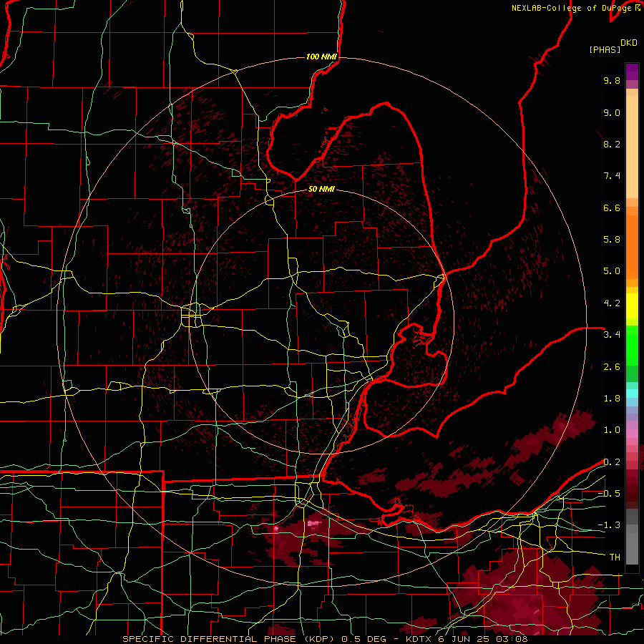Click the 50 NMI range ring label
This screenshot has height=644, width=644.
[x=321, y=190]
